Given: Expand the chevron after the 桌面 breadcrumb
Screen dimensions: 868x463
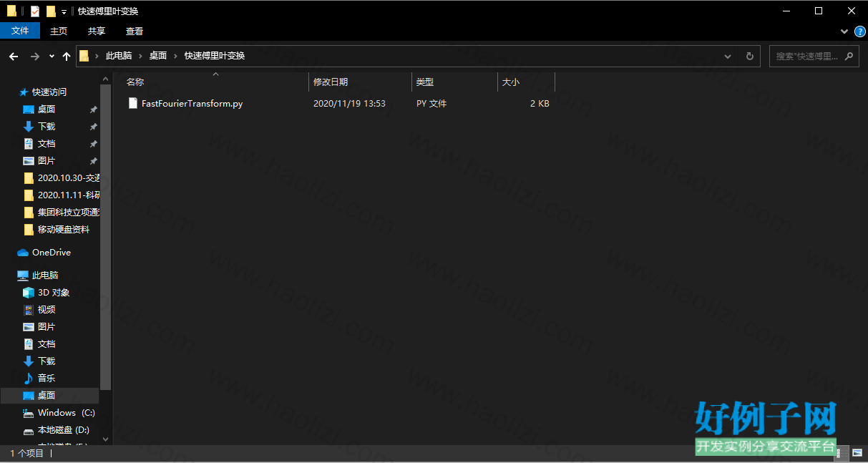Looking at the screenshot, I should coord(176,56).
